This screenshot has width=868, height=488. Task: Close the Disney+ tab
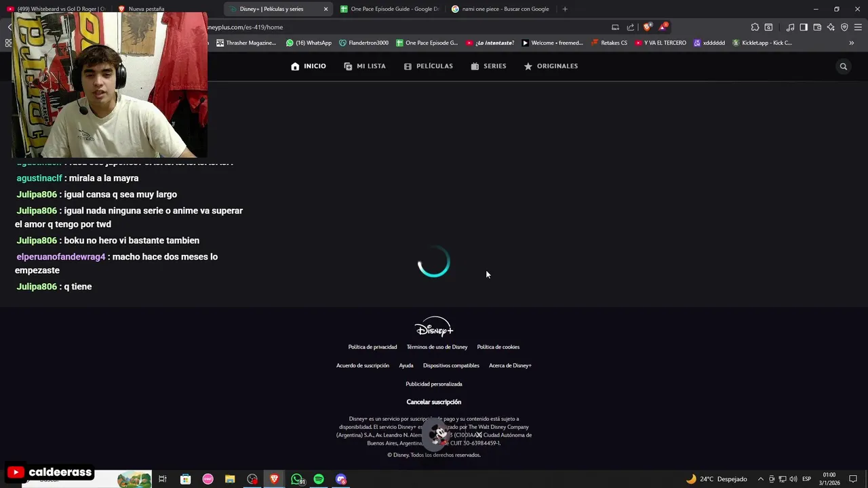click(325, 9)
